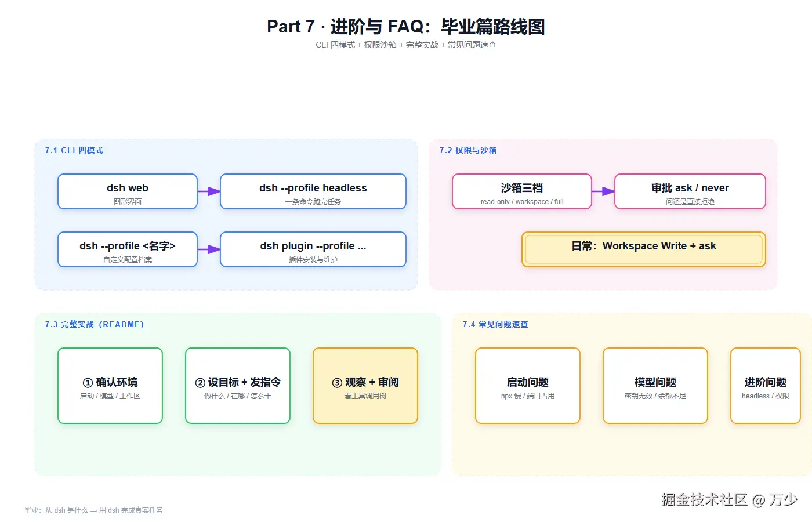Click the text 'headless / 权限'

tap(766, 396)
